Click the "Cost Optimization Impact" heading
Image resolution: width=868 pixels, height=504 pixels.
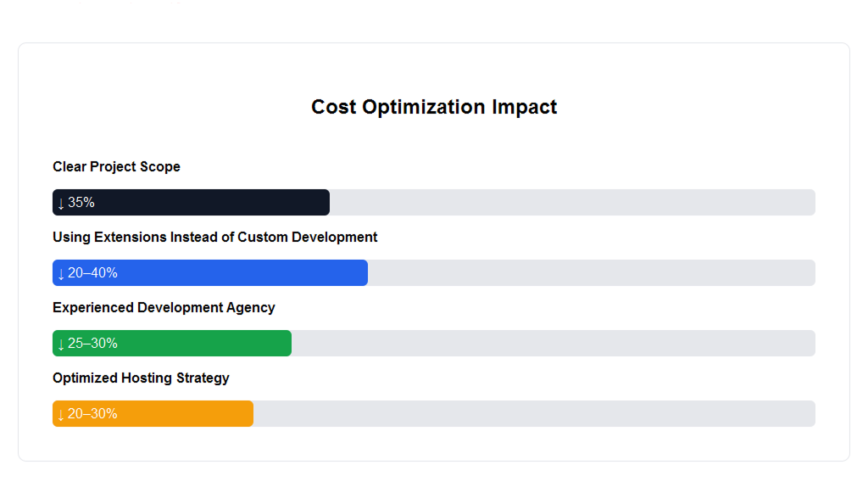click(434, 107)
